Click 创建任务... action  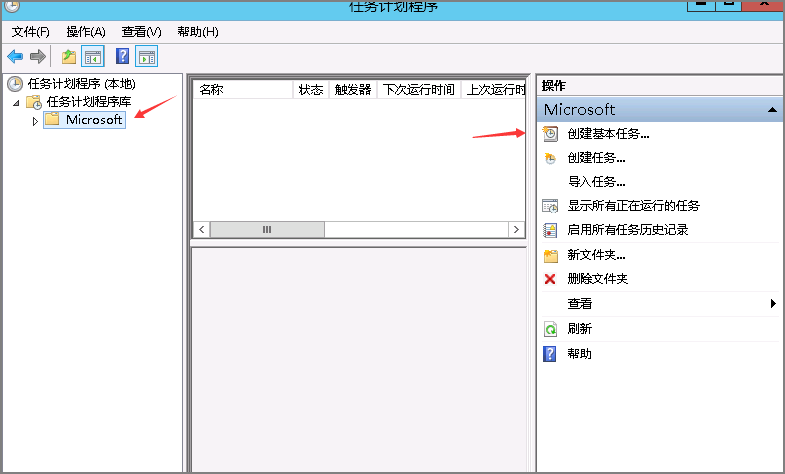[596, 158]
